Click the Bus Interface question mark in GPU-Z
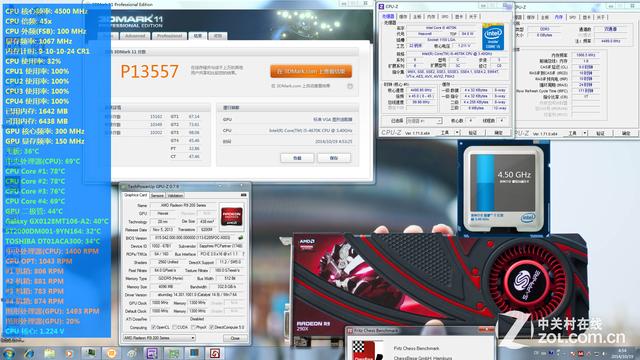Image resolution: width=640 pixels, height=360 pixels. coord(244,254)
